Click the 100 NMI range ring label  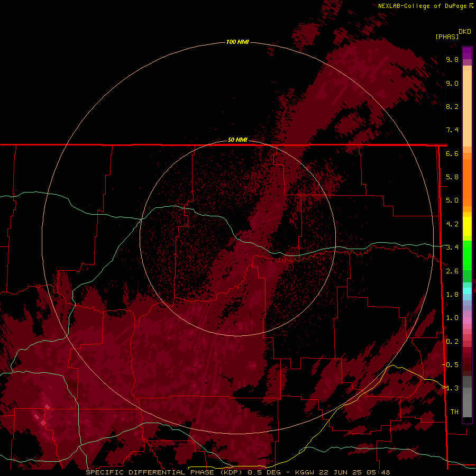pyautogui.click(x=237, y=42)
